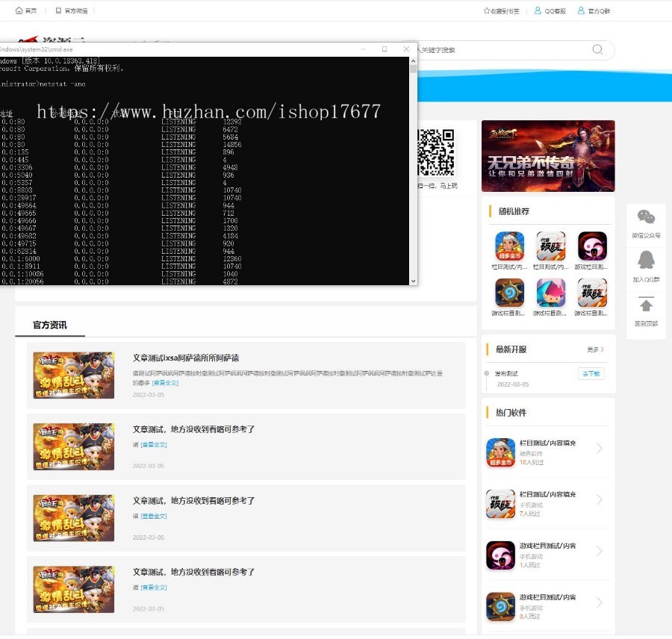Open hot software icon with 1人玩过

[500, 555]
